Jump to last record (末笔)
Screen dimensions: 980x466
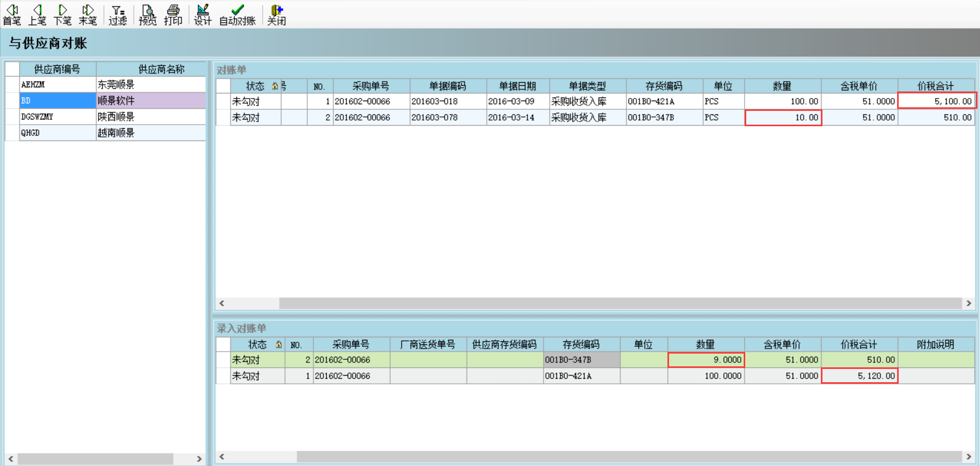[87, 15]
